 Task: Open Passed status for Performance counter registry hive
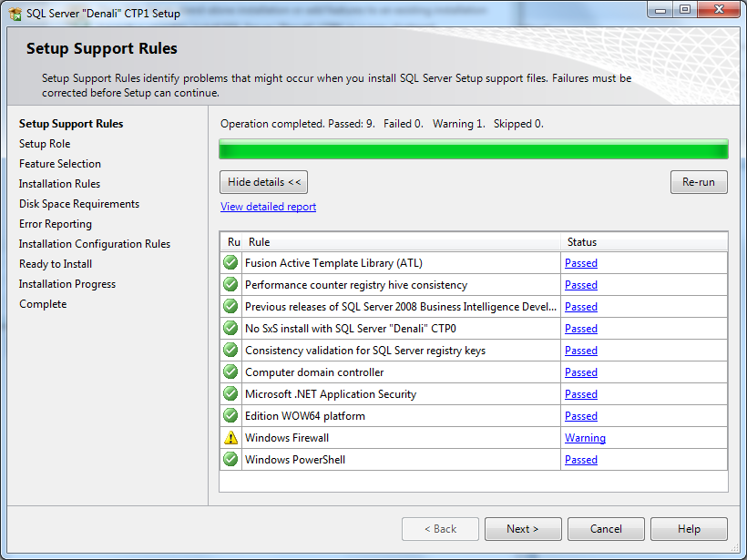click(x=580, y=285)
